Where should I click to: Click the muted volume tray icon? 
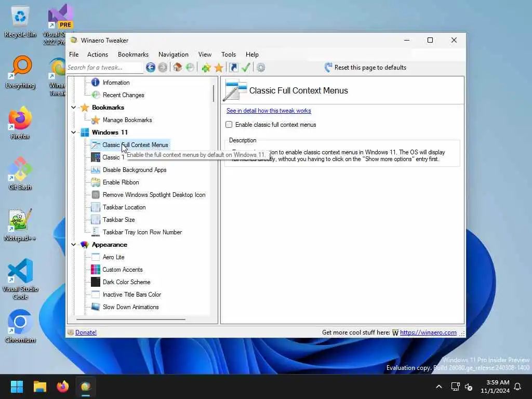tap(469, 387)
